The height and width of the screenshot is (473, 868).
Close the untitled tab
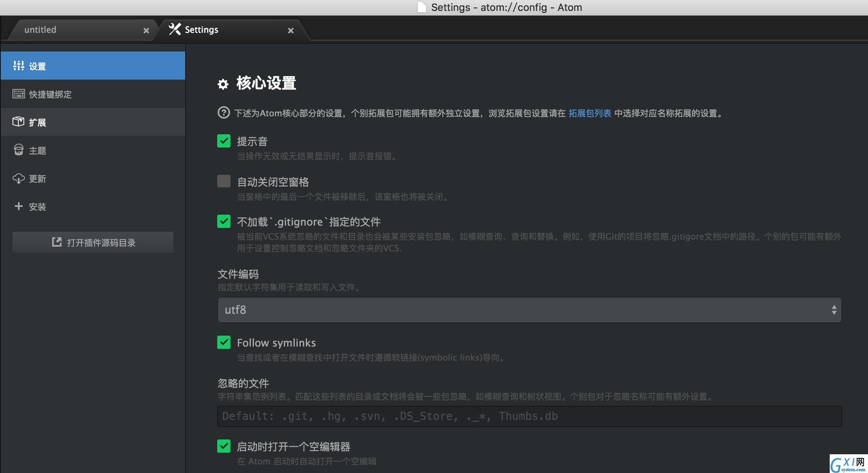click(146, 30)
